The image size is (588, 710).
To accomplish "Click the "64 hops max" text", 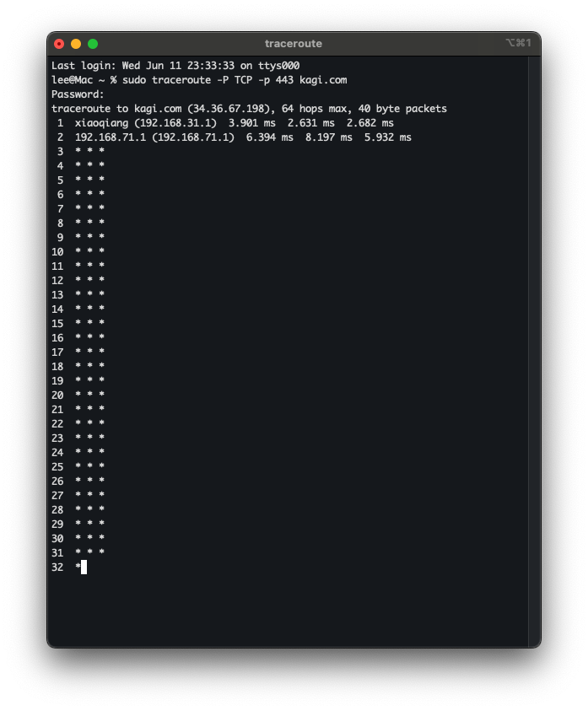I will click(317, 109).
